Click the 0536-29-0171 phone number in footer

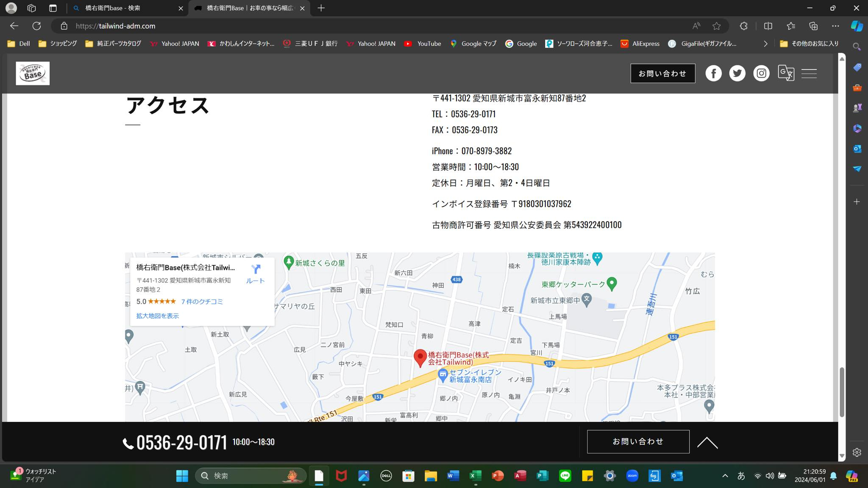coord(181,443)
